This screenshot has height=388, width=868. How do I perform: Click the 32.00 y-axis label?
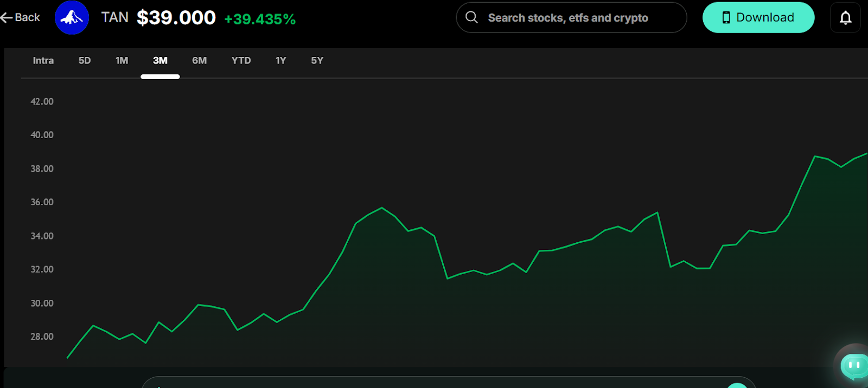click(x=42, y=269)
